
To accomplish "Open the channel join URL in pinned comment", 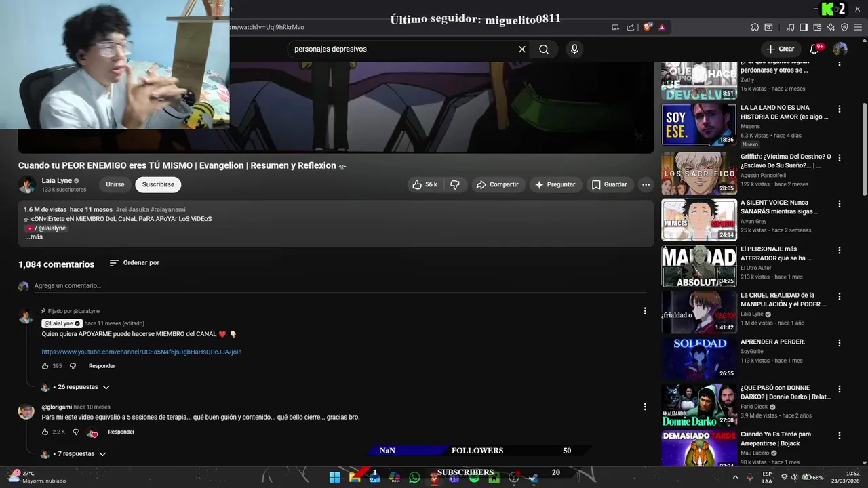I will tap(142, 352).
